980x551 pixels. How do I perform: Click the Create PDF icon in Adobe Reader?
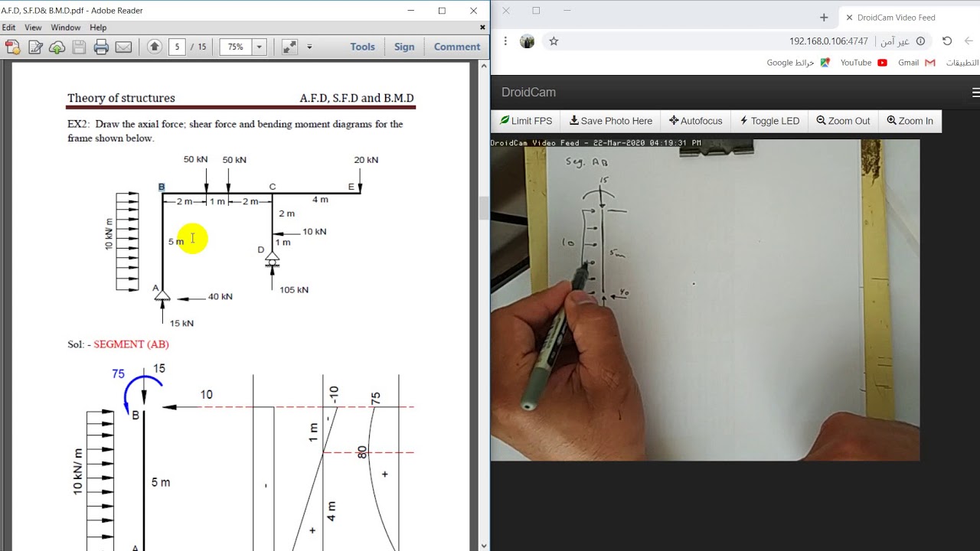12,47
